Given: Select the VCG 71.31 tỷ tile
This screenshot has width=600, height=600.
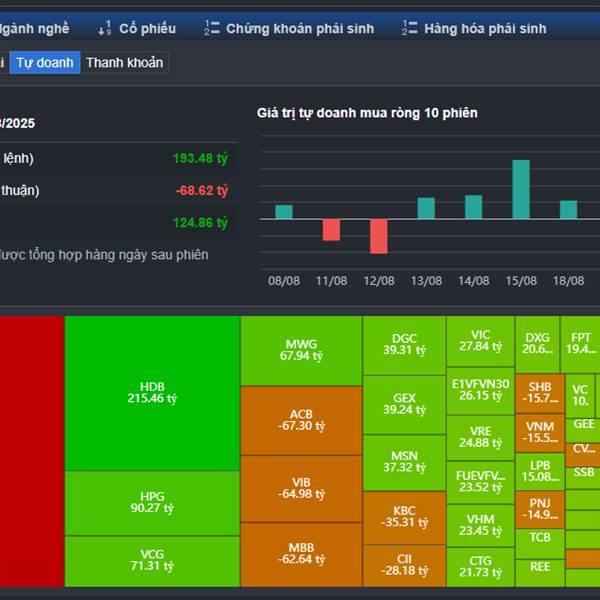Looking at the screenshot, I should (x=152, y=561).
